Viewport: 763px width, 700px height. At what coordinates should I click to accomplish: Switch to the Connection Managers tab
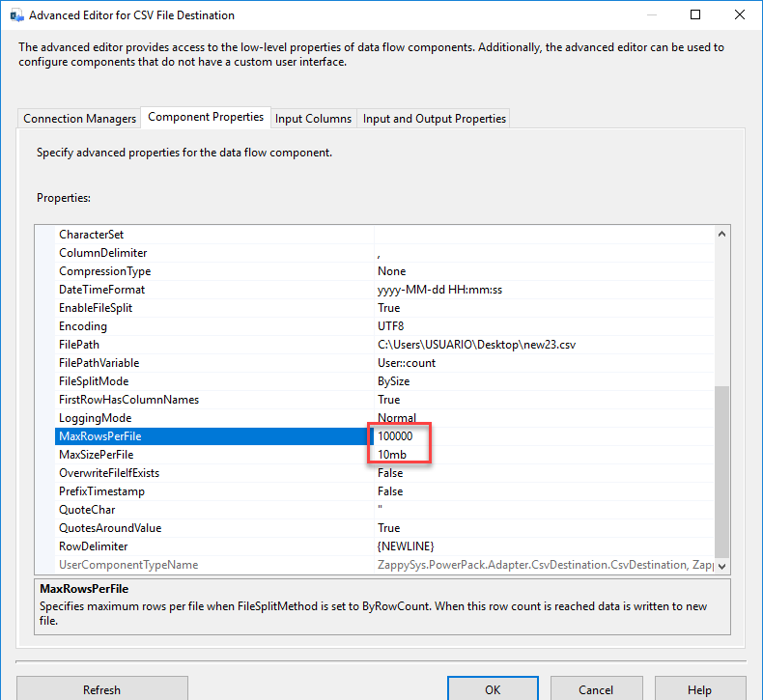(x=79, y=119)
